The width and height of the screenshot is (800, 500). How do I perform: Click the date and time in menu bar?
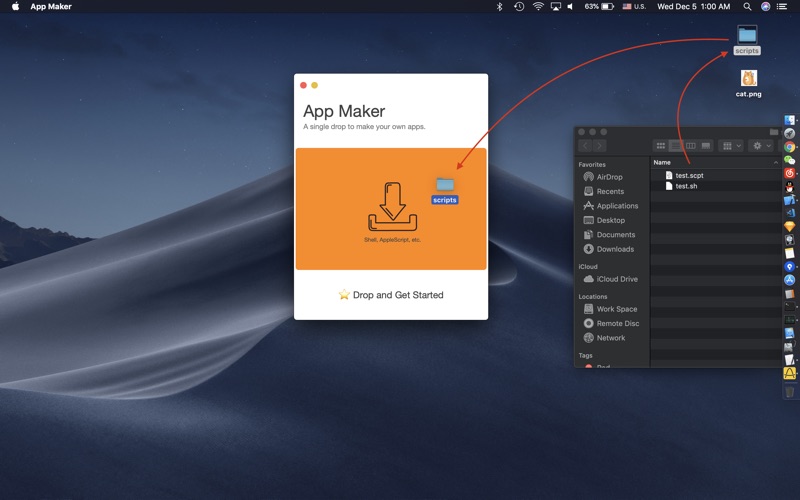coord(693,7)
